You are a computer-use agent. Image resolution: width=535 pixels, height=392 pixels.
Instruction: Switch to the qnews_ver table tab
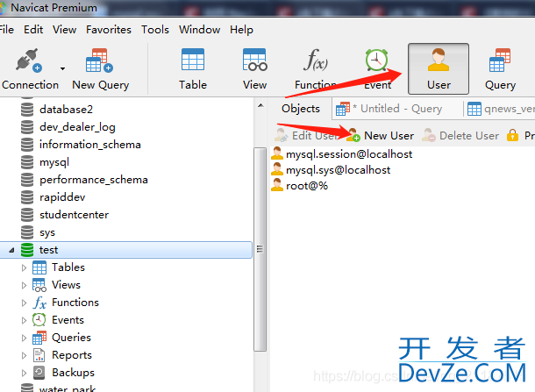500,109
